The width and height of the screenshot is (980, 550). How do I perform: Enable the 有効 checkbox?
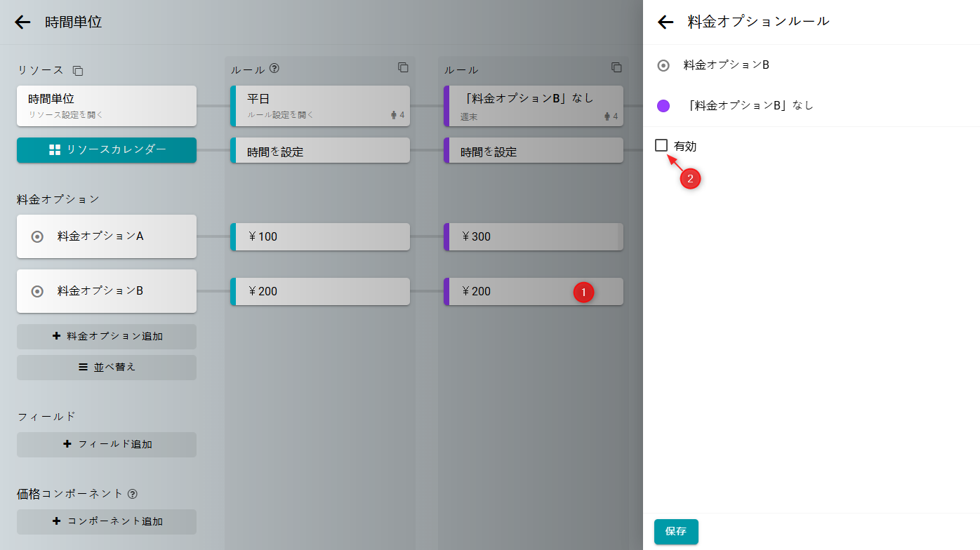pyautogui.click(x=661, y=145)
